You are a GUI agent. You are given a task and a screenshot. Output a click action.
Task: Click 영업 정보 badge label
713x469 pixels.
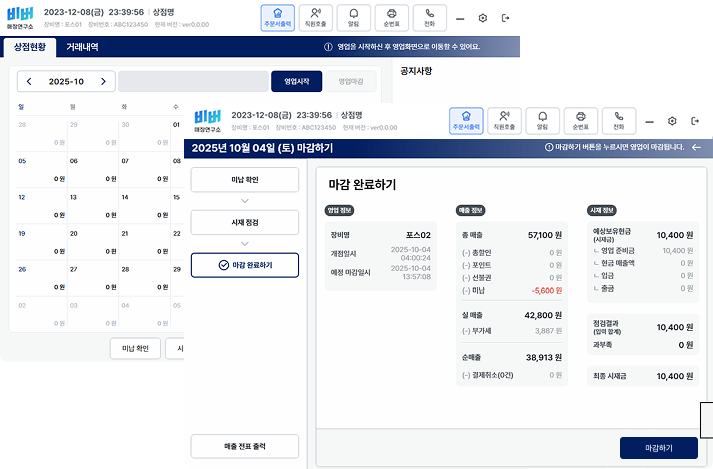click(x=339, y=210)
